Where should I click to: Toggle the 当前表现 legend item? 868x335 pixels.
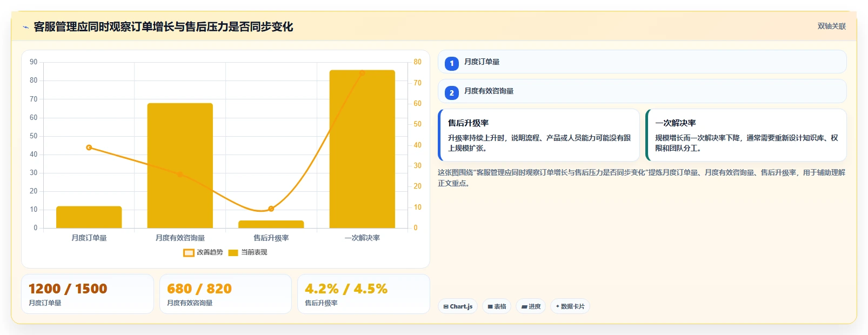(248, 252)
